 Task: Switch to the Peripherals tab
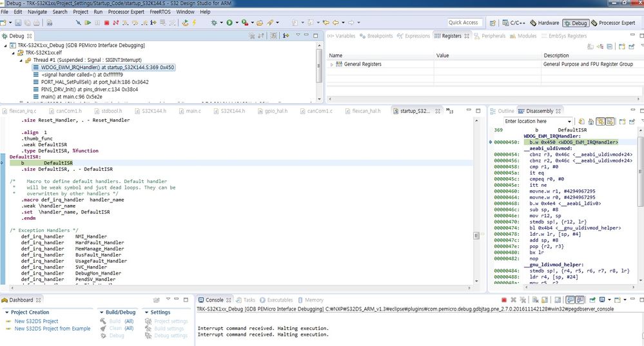(489, 36)
